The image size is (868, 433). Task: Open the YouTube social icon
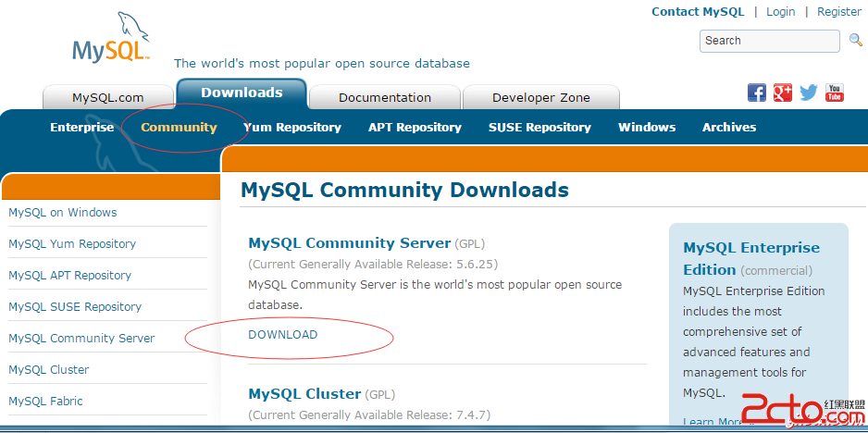tap(835, 93)
